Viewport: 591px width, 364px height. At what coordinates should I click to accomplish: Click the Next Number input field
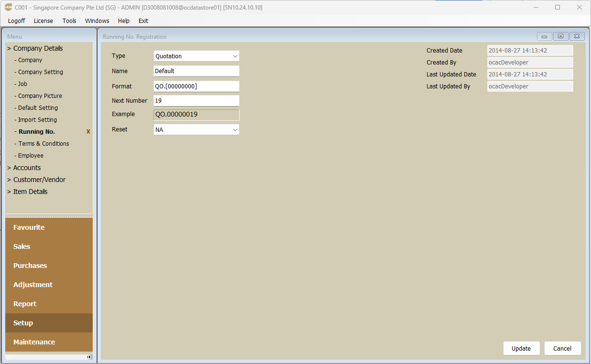point(196,101)
